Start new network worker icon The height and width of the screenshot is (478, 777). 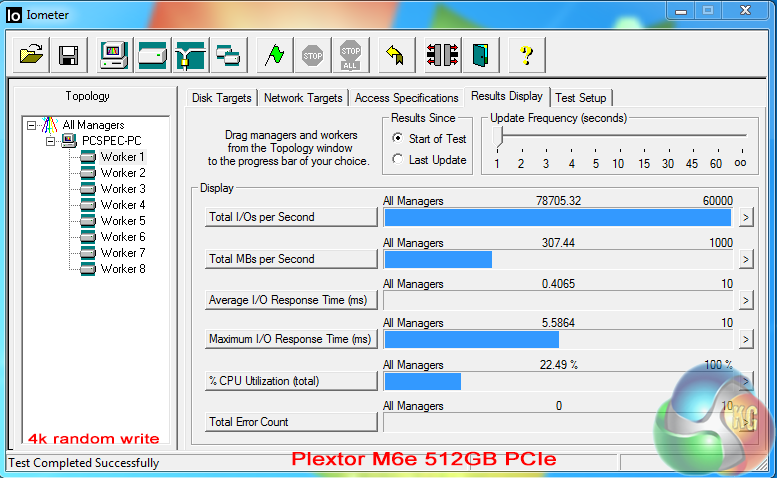click(190, 54)
